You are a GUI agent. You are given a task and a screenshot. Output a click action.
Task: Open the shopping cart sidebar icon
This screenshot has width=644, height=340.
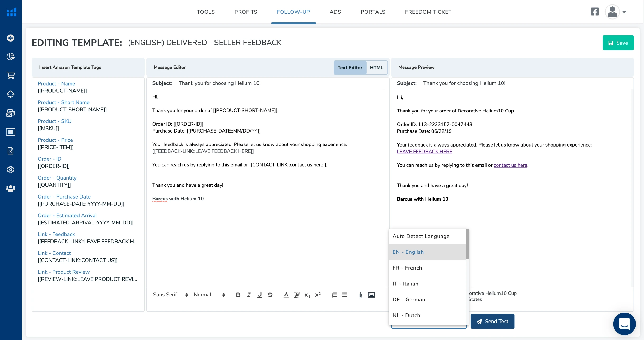coord(11,75)
